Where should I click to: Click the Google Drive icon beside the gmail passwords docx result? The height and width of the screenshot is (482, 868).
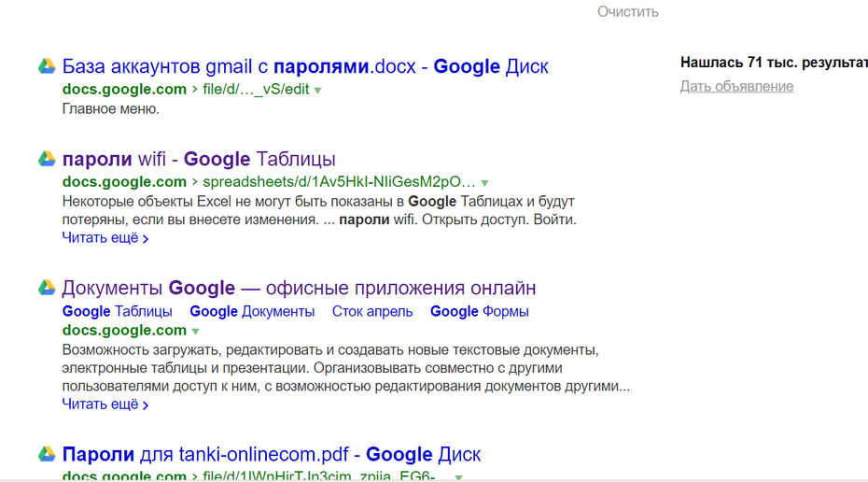47,66
